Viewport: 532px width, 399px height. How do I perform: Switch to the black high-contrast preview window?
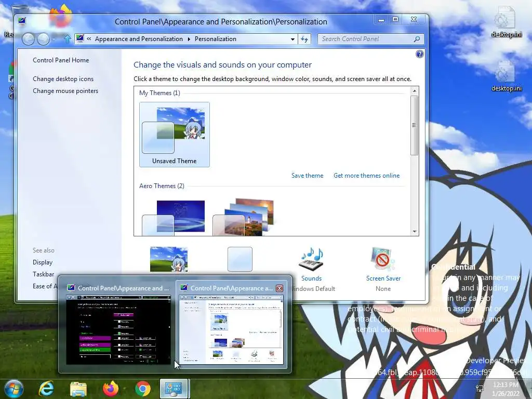point(118,330)
